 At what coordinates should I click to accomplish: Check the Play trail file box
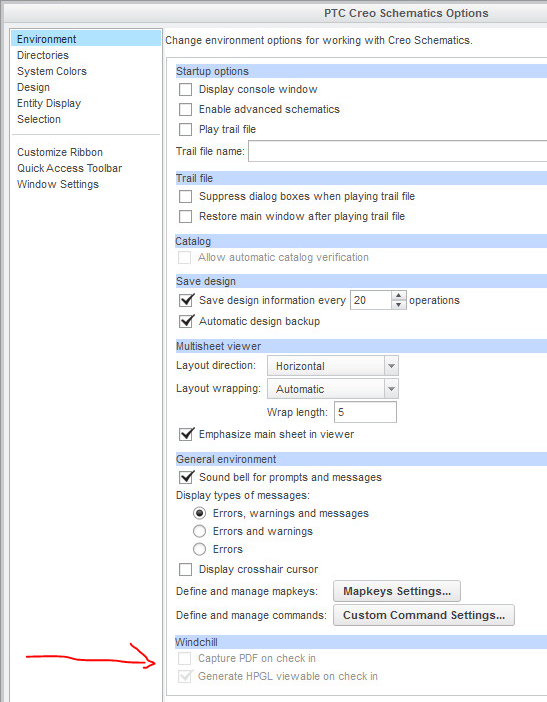click(185, 129)
